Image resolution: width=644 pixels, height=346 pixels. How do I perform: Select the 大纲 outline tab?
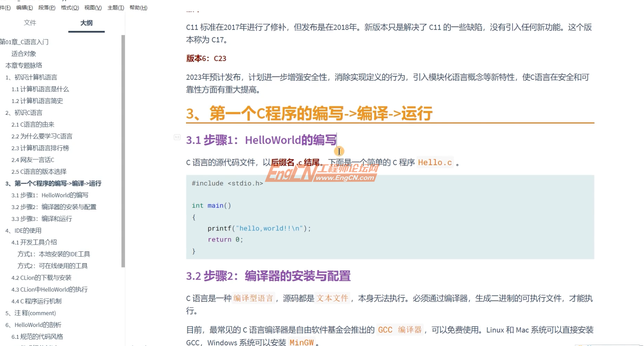[x=86, y=23]
